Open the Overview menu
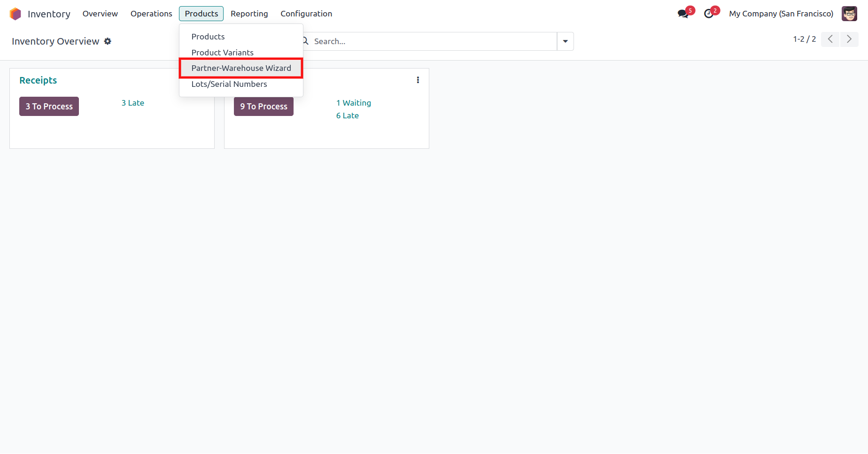Image resolution: width=868 pixels, height=454 pixels. pos(100,14)
